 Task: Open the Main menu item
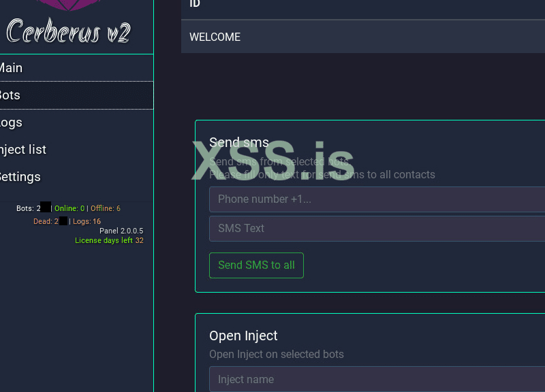76,67
